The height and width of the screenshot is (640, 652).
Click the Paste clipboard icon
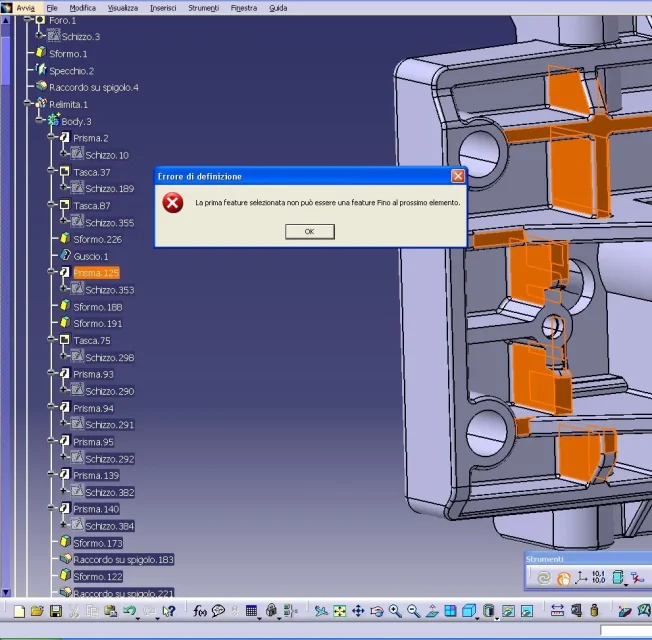tap(110, 611)
